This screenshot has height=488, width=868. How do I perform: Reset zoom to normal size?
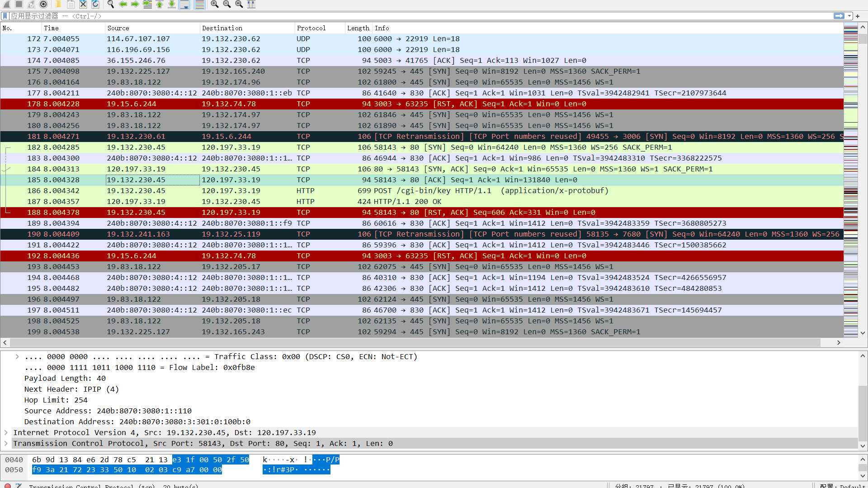click(x=239, y=5)
